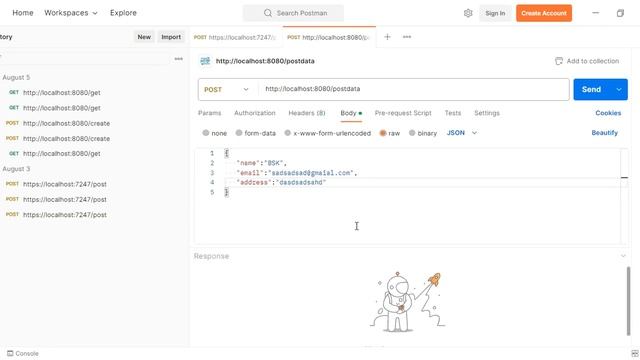Click the Add to collection icon
The image size is (640, 360).
559,61
